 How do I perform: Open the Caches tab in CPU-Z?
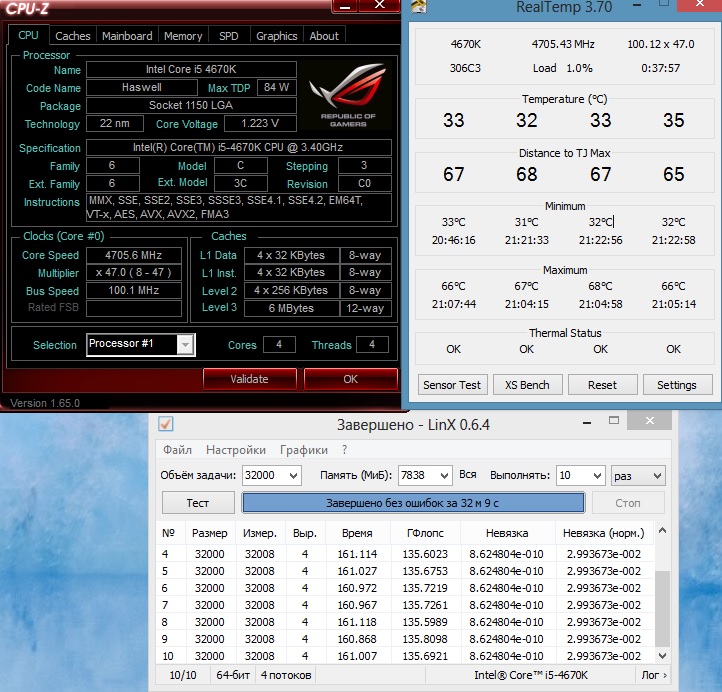73,36
